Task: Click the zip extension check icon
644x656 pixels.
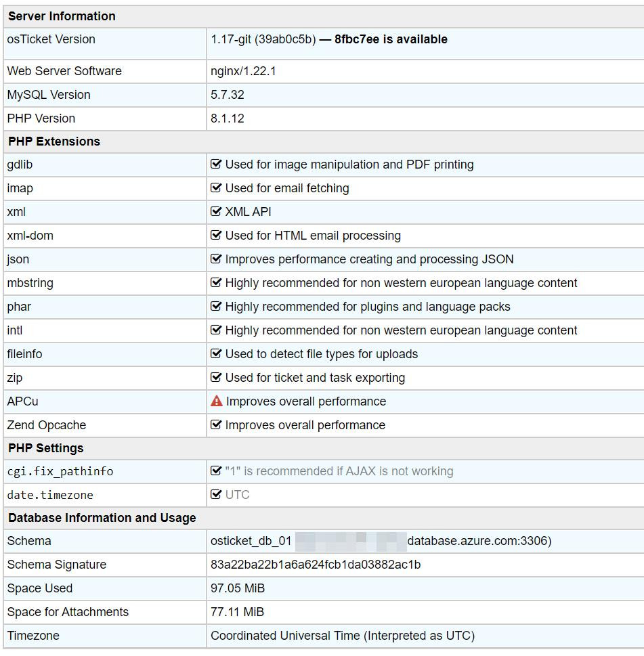Action: coord(217,378)
